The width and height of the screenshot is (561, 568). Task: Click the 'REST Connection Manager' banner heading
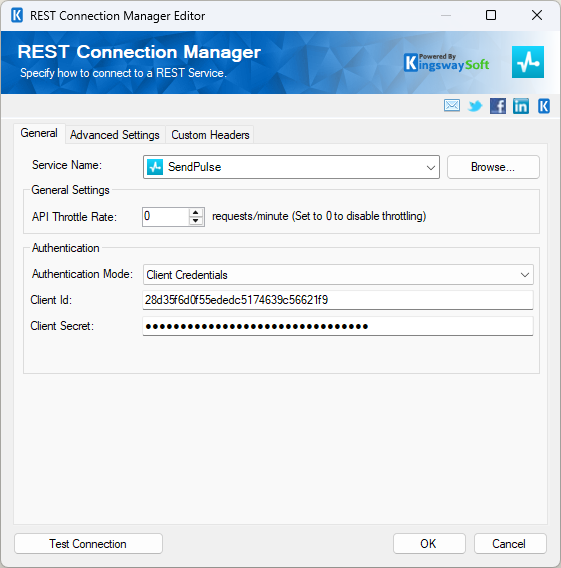click(x=139, y=52)
